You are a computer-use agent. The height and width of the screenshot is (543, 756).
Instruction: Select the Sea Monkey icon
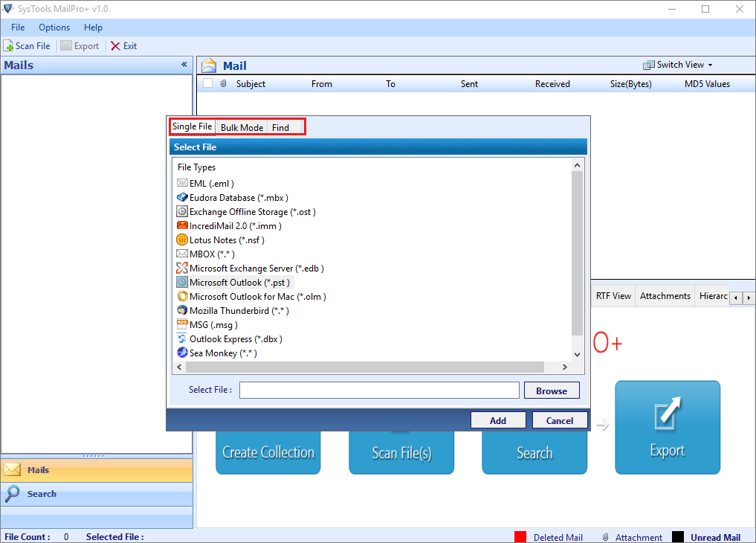point(182,353)
